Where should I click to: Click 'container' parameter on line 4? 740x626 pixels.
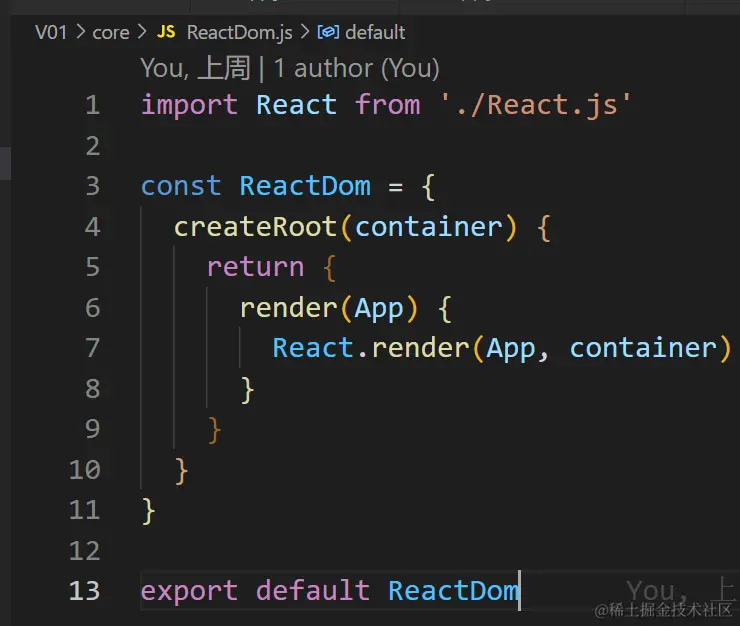tap(429, 227)
